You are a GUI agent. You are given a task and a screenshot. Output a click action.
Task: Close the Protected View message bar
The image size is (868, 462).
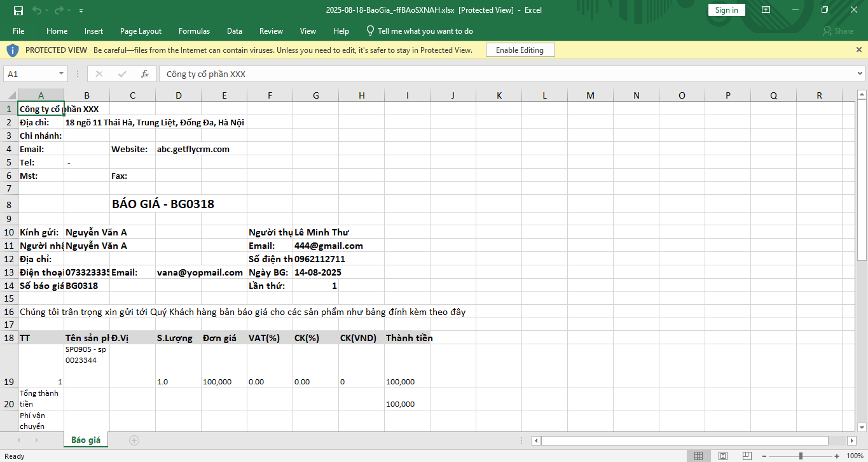tap(859, 50)
